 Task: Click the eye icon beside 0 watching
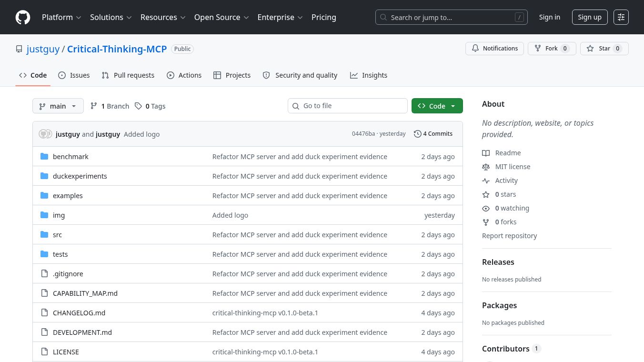click(486, 208)
